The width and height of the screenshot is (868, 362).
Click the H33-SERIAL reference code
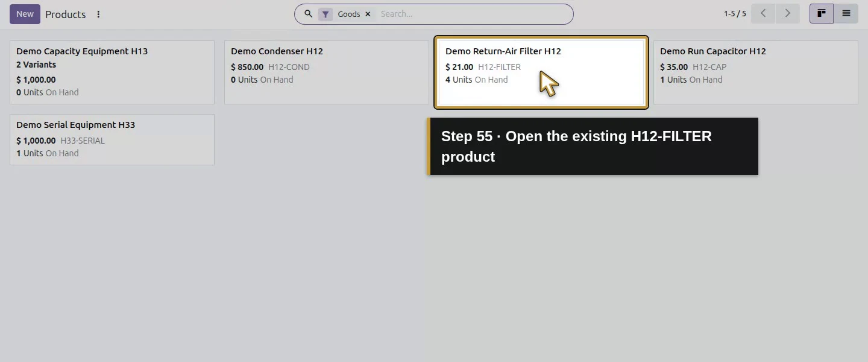(x=83, y=141)
